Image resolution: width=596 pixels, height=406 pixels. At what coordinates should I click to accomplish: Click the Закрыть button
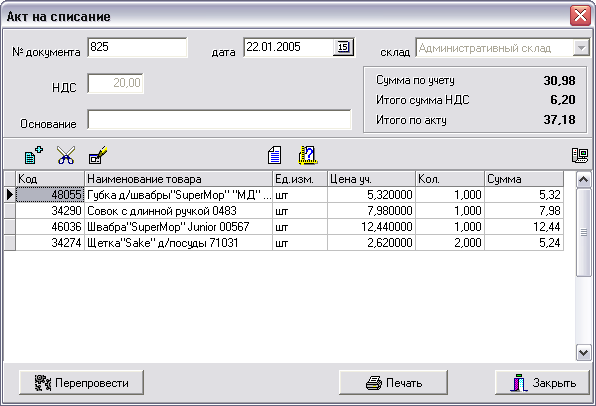click(542, 382)
